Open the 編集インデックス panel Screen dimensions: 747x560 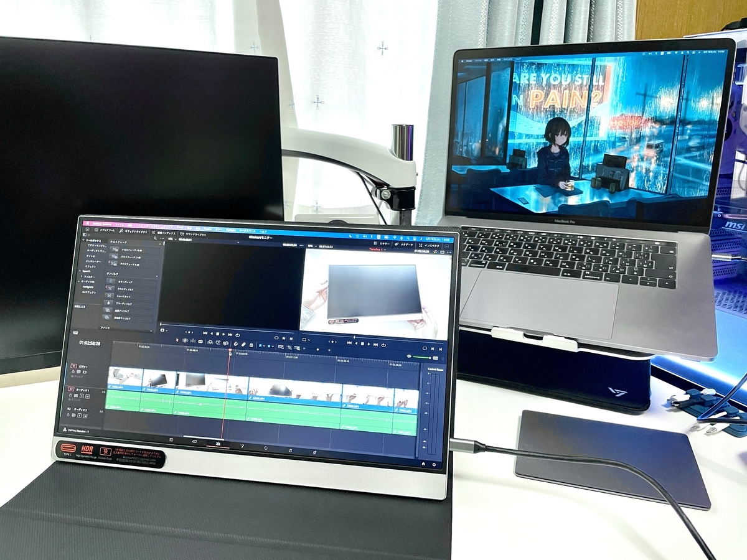tap(164, 233)
